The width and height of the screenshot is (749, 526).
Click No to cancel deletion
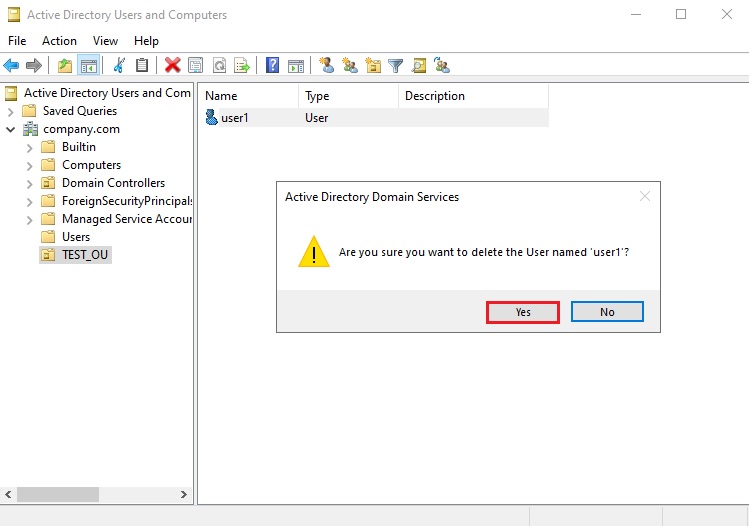[607, 312]
